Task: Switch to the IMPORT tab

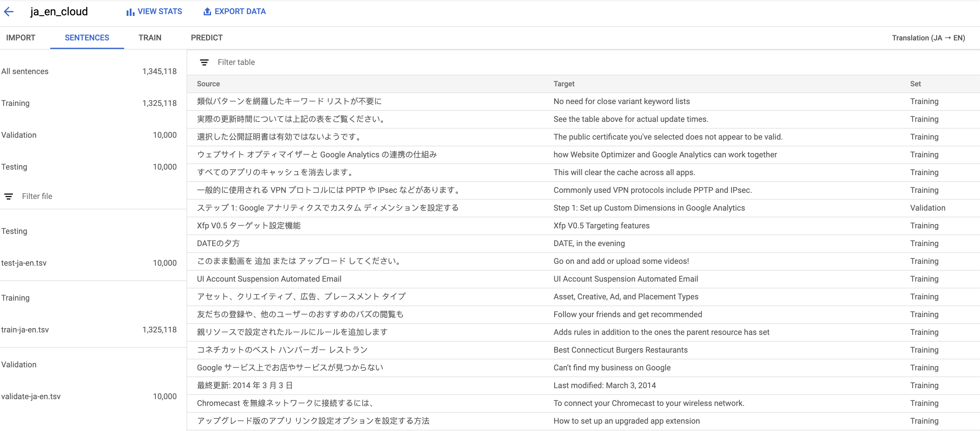Action: coord(20,37)
